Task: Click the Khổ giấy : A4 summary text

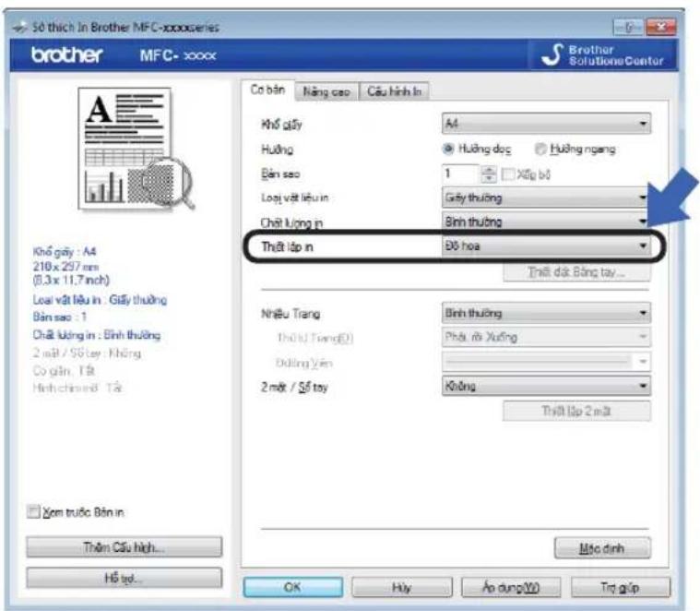Action: (x=65, y=251)
